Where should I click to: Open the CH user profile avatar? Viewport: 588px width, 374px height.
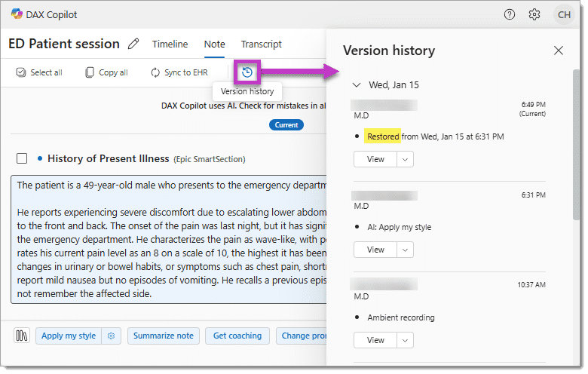pyautogui.click(x=564, y=14)
